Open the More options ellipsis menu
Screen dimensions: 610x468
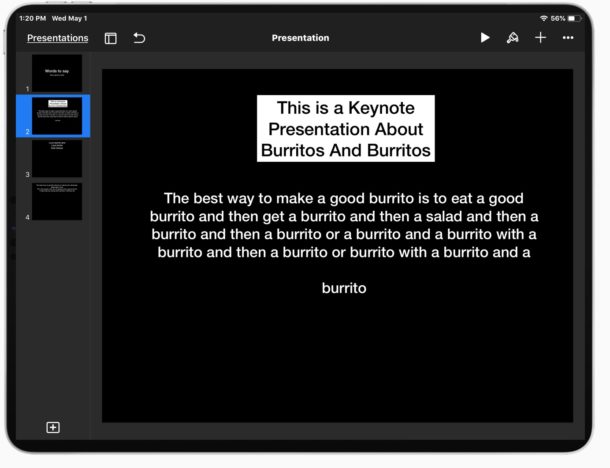pos(568,38)
